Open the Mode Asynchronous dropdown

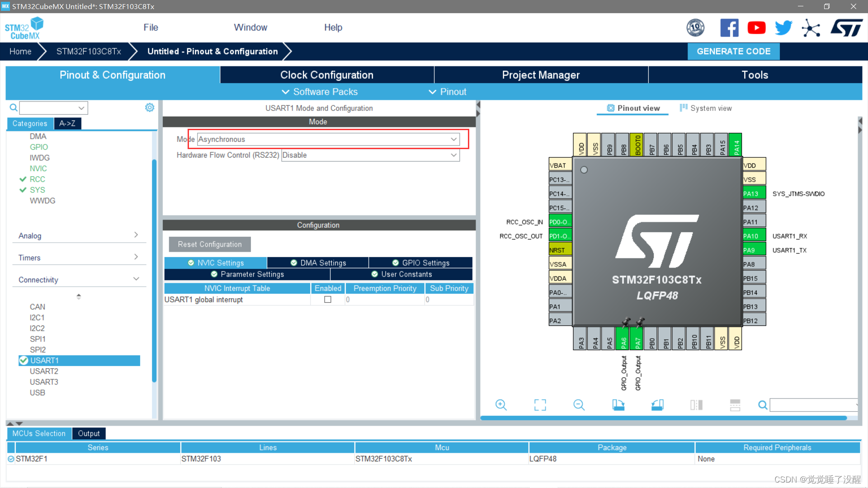point(329,139)
